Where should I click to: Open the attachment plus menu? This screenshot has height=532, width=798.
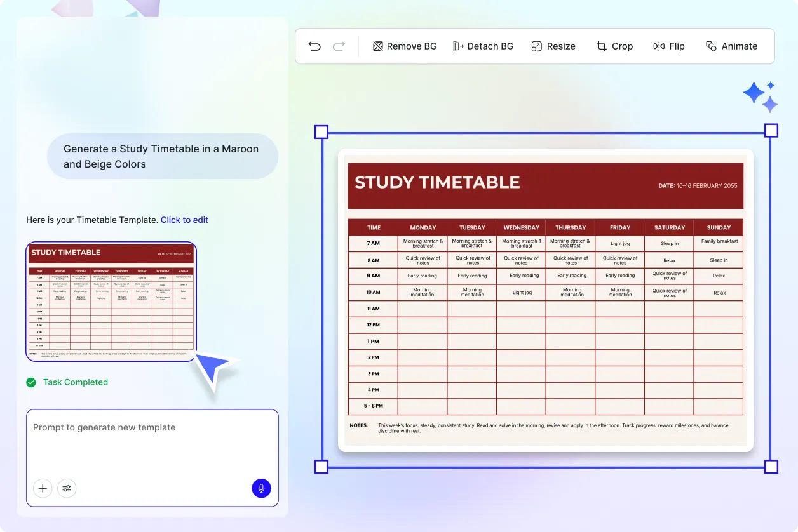(x=43, y=488)
